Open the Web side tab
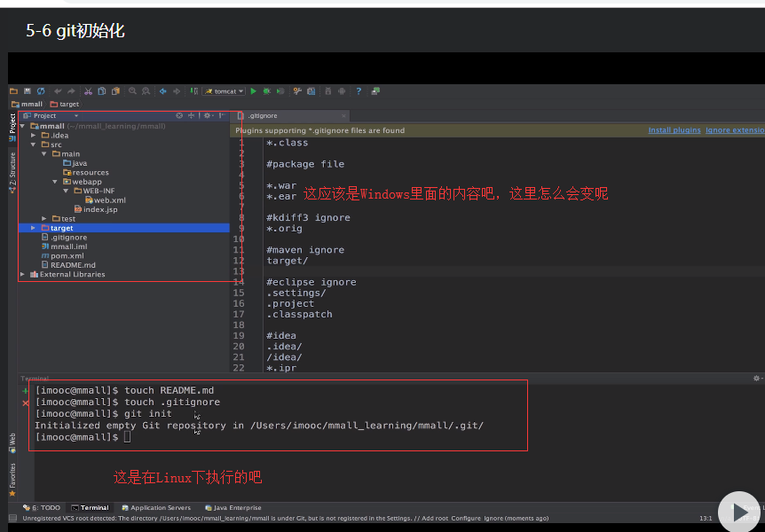Viewport: 765px width, 532px height. (12, 442)
